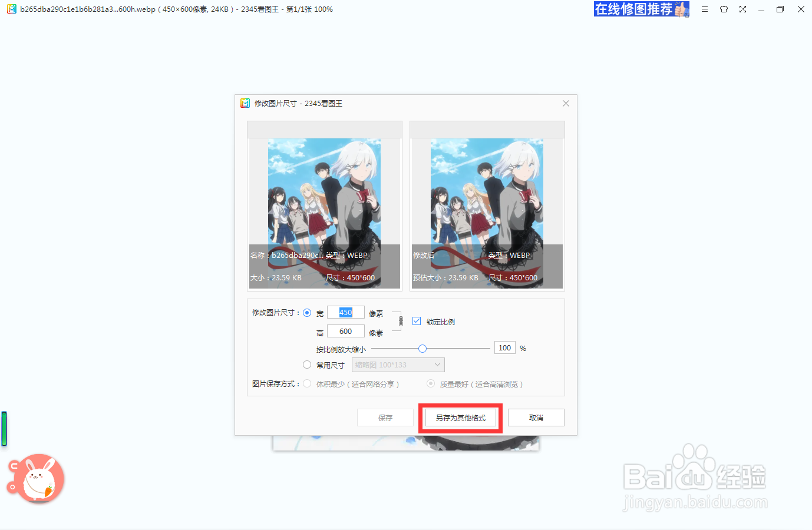
Task: Click the proportional scale slider handle
Action: click(x=422, y=349)
